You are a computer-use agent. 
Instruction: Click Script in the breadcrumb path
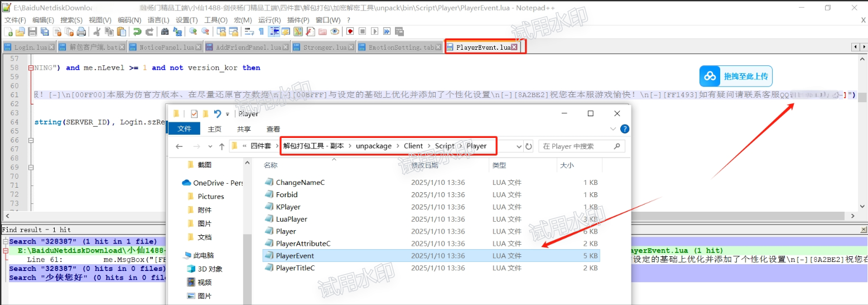coord(444,146)
